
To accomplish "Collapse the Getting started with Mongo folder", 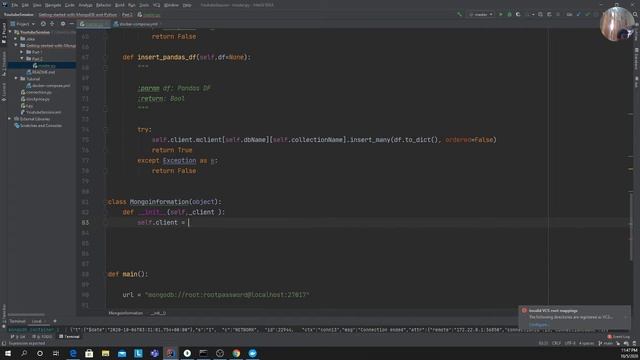I will [x=16, y=45].
